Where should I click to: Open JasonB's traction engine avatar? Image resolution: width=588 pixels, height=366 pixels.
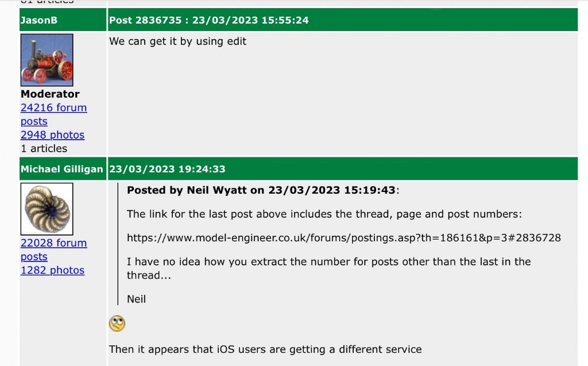47,60
